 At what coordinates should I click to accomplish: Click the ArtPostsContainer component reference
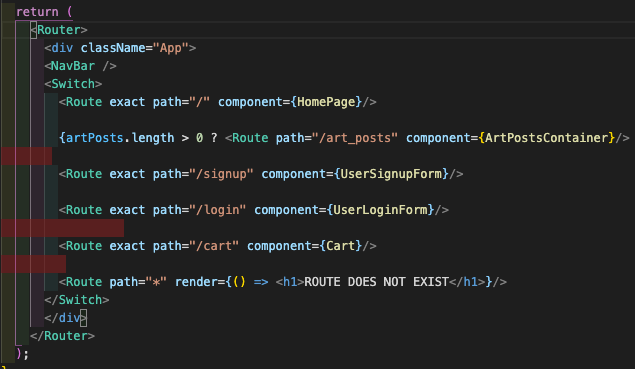pyautogui.click(x=547, y=138)
